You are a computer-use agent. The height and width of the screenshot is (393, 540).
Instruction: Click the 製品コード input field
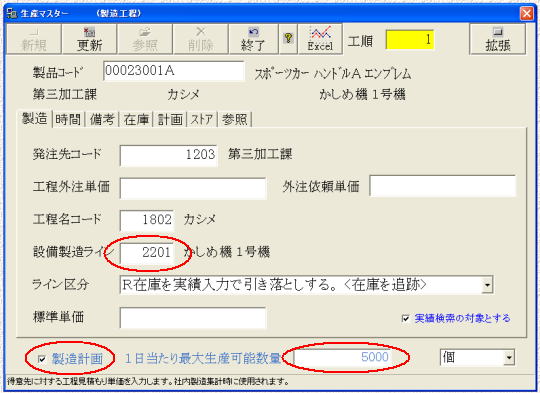pos(174,71)
